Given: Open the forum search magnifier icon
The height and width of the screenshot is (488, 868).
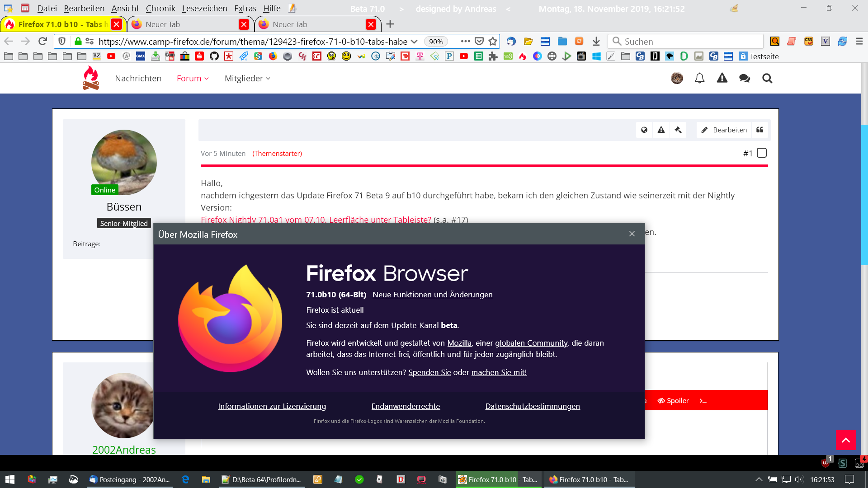Looking at the screenshot, I should pyautogui.click(x=767, y=78).
